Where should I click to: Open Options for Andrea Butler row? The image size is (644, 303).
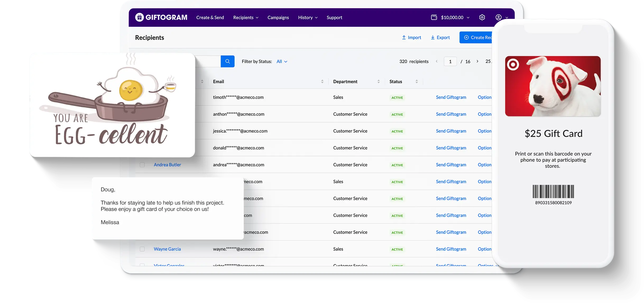485,165
